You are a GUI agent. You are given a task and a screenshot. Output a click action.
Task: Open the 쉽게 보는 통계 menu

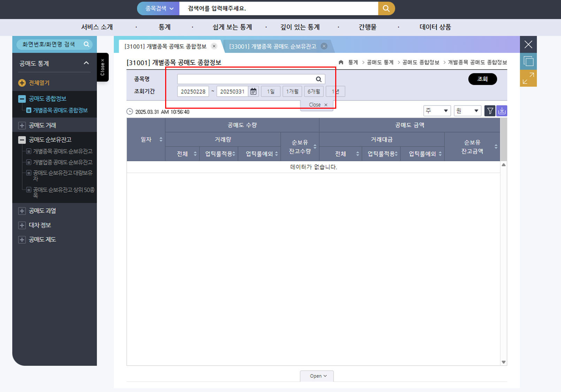(232, 27)
